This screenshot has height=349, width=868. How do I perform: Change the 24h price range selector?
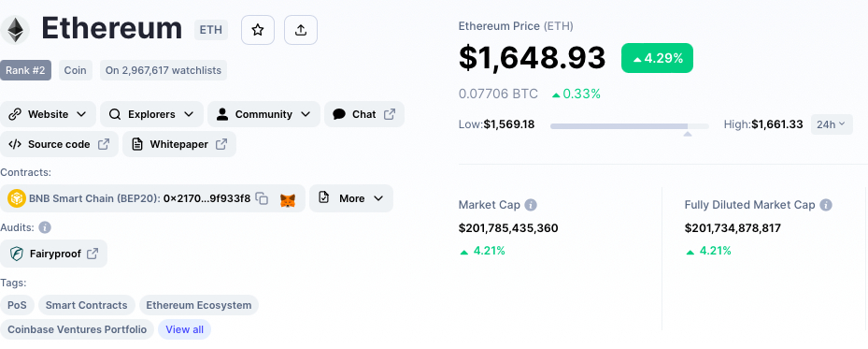[x=832, y=124]
